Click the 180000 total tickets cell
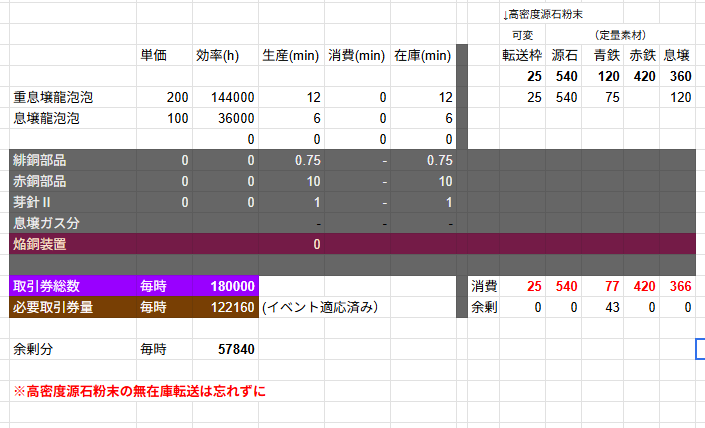 tap(225, 286)
